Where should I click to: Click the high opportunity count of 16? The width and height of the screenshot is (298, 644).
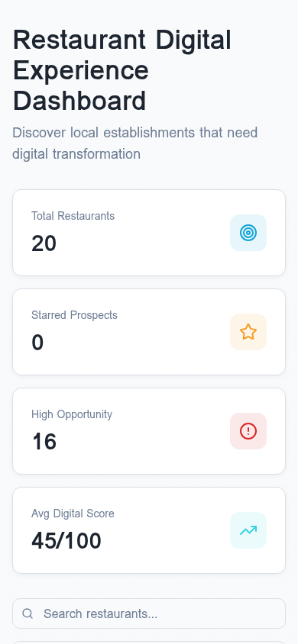pyautogui.click(x=44, y=442)
